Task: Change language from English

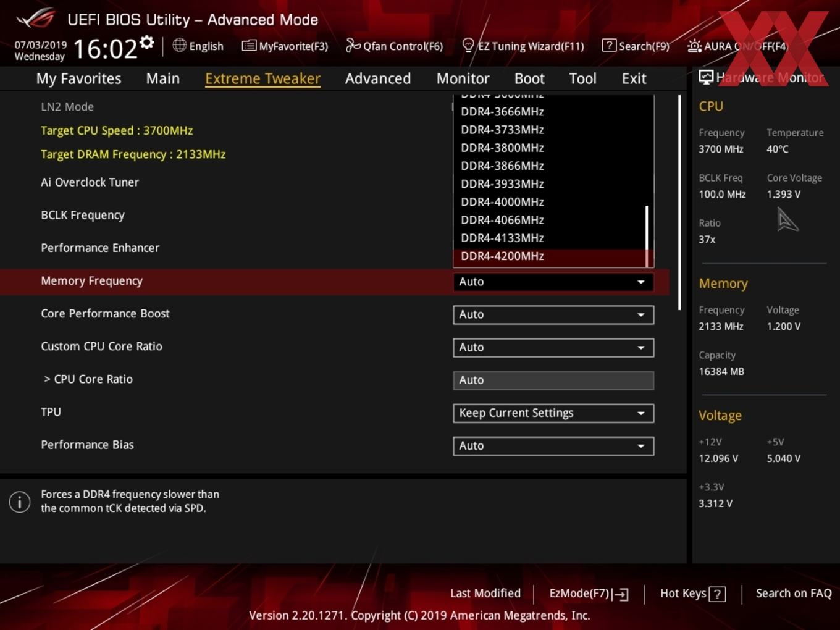Action: 198,46
